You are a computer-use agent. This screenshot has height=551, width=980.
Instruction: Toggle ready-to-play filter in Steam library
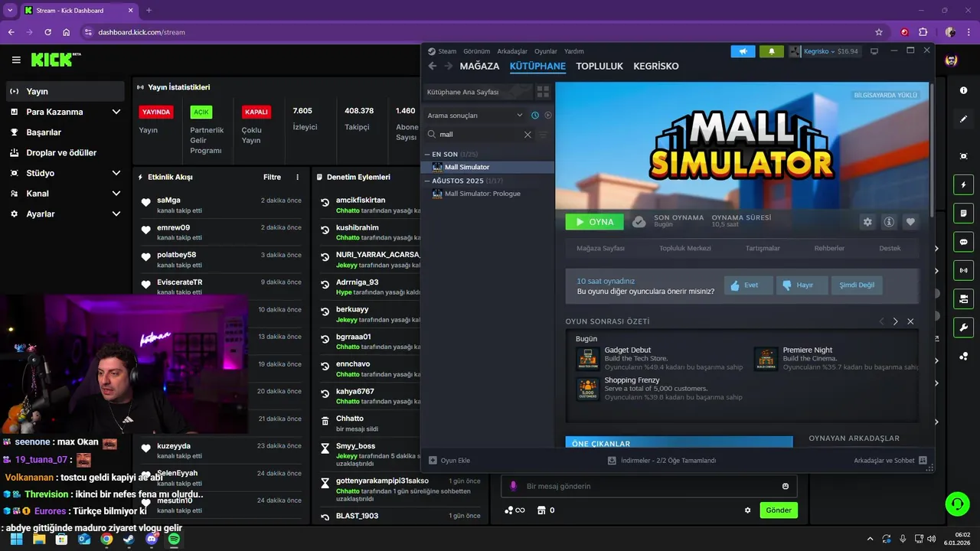548,116
